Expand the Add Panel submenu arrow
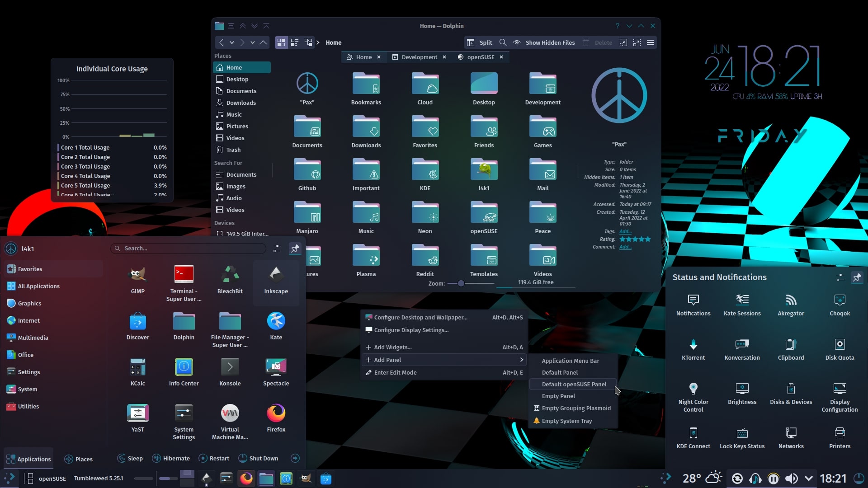Screen dimensions: 868x488 [x=521, y=360]
